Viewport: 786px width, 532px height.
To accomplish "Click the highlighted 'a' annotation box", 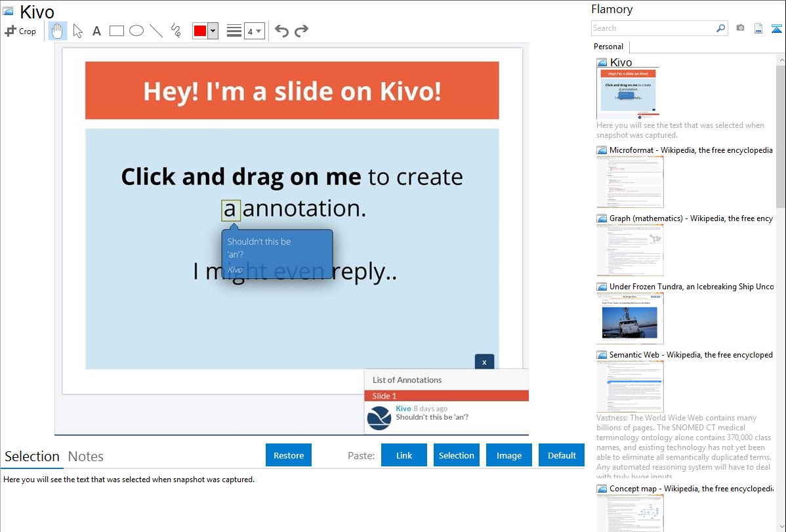I will tap(230, 210).
